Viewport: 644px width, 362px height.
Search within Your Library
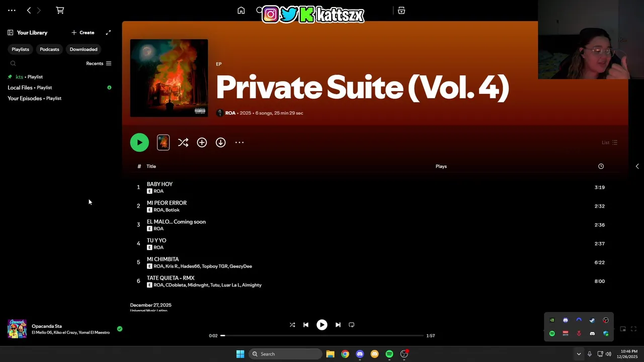coord(13,63)
